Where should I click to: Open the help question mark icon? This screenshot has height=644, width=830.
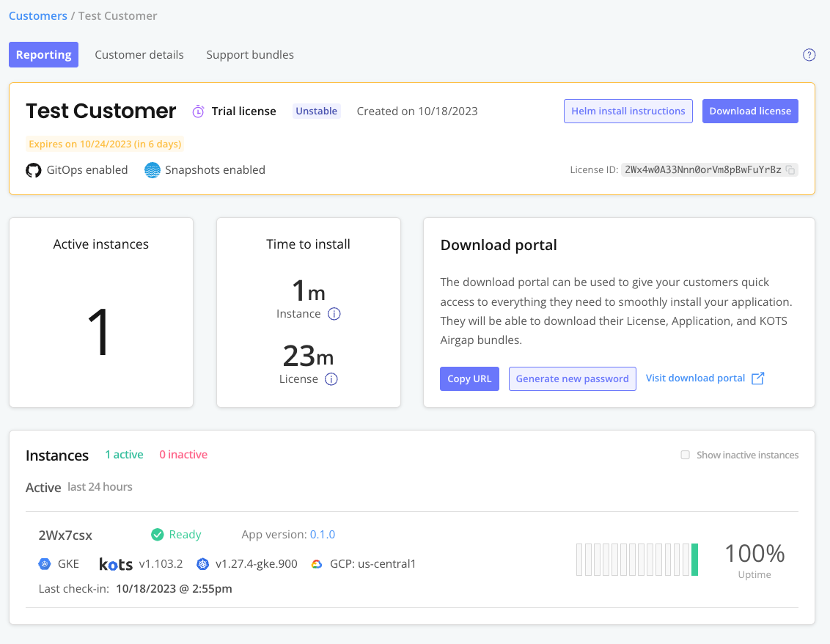pos(809,54)
